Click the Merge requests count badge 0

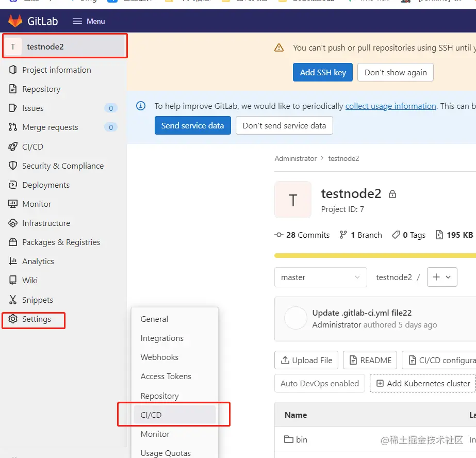coord(111,127)
